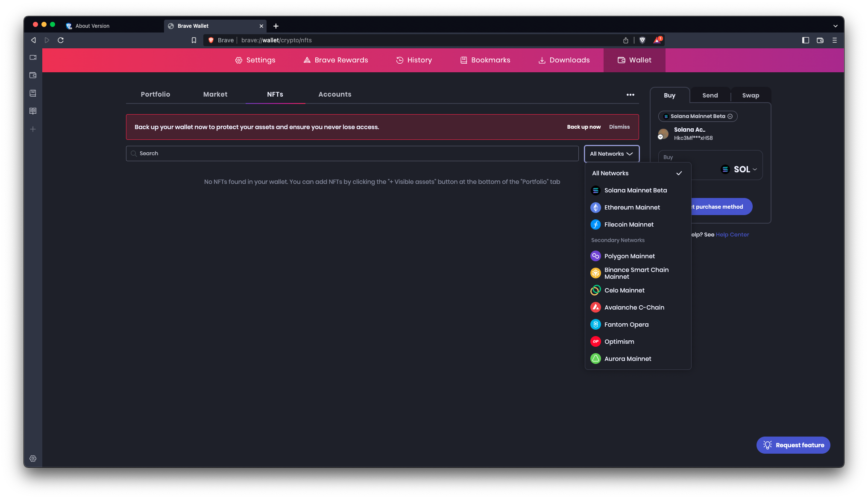This screenshot has height=499, width=868.
Task: Click inside the NFT search field
Action: pos(352,153)
